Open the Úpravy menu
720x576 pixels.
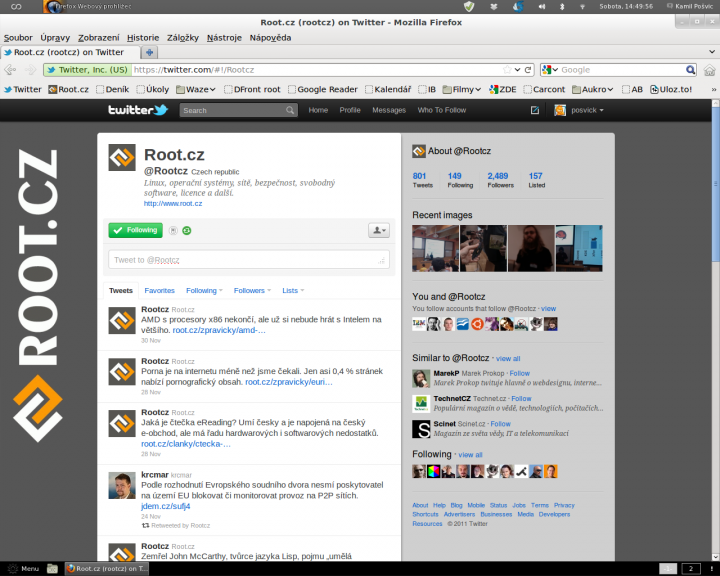coord(55,38)
